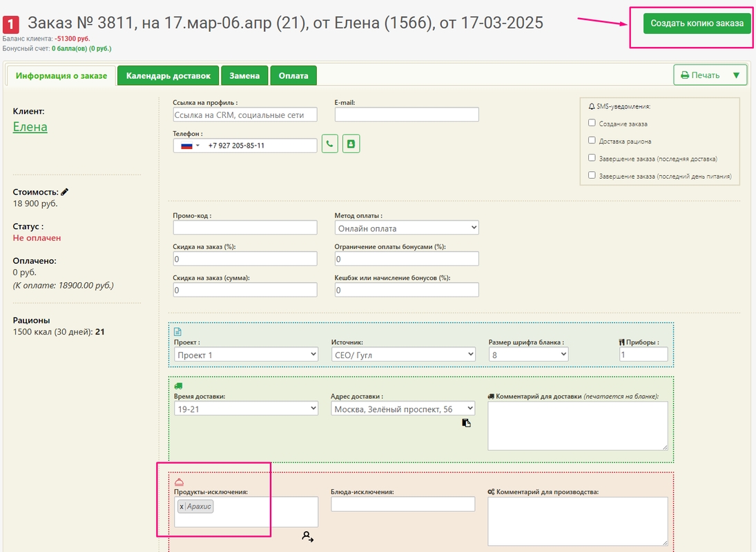
Task: Open the Время доставки dropdown
Action: click(246, 408)
